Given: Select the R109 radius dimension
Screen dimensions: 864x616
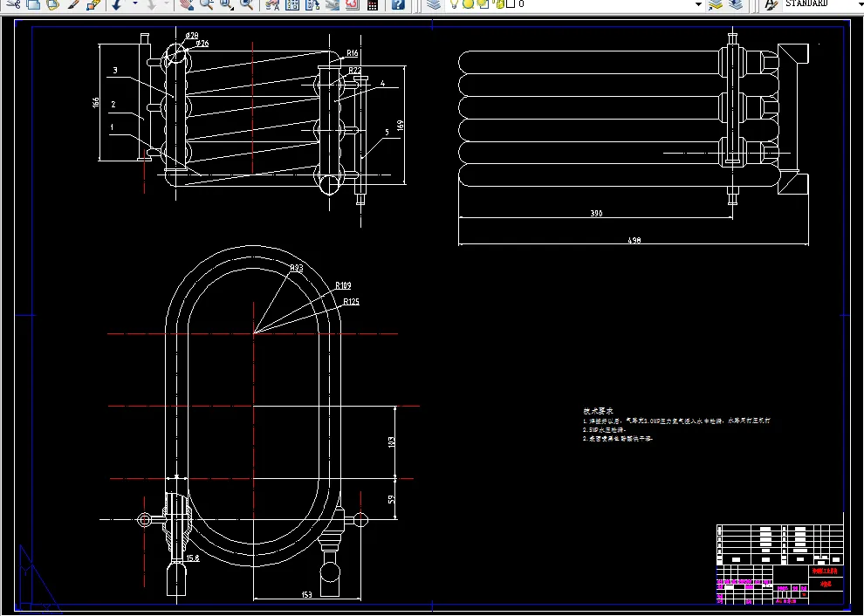Looking at the screenshot, I should click(343, 285).
